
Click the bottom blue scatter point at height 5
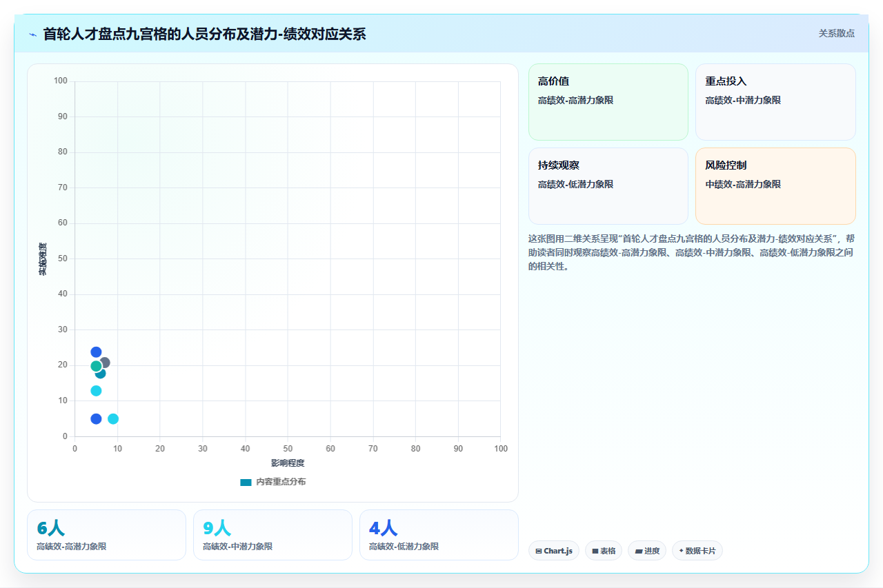point(96,419)
